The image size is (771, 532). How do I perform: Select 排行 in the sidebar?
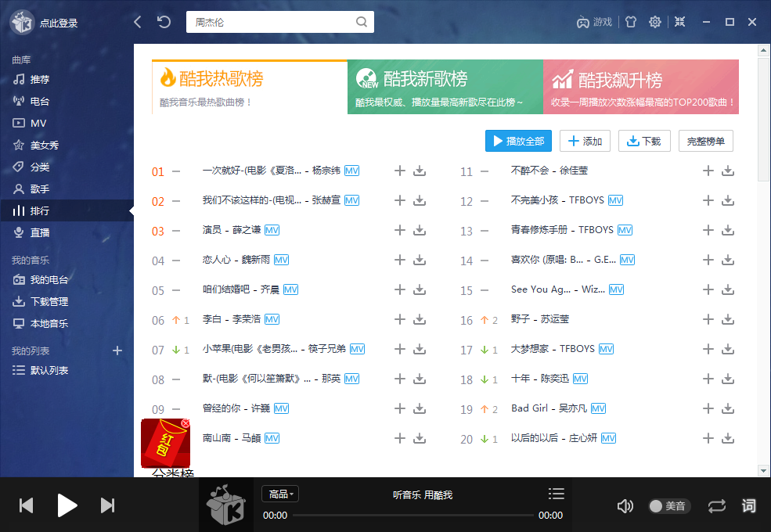[x=67, y=210]
